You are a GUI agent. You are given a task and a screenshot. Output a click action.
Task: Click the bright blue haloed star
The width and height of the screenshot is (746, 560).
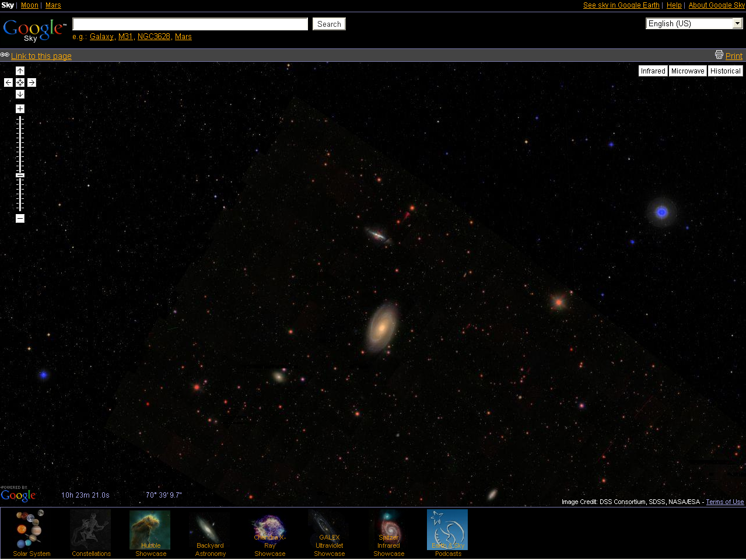(x=661, y=212)
